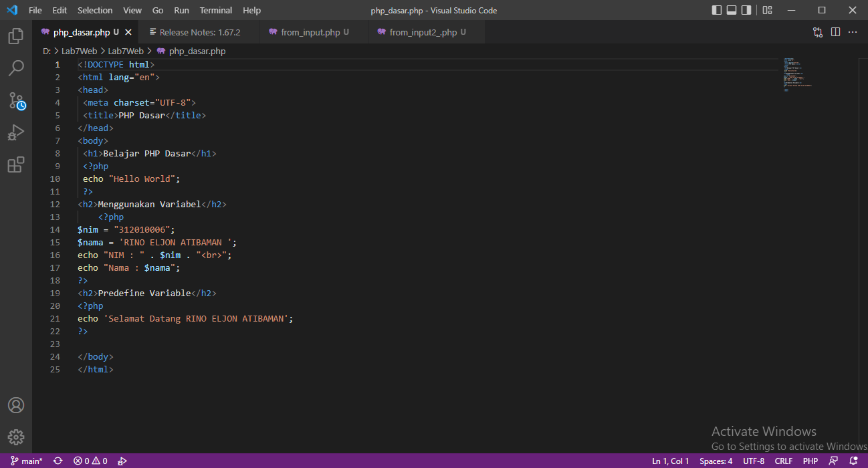The image size is (868, 468).
Task: Open the Search view
Action: tap(16, 68)
